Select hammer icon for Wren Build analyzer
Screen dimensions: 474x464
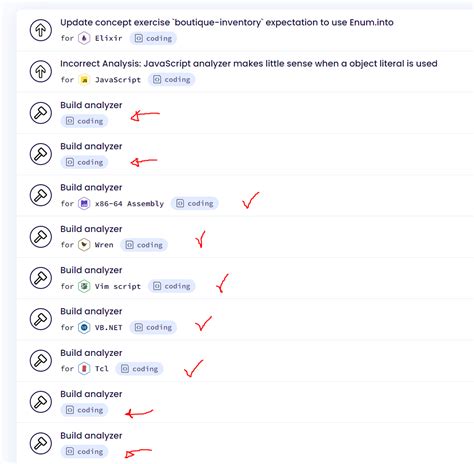click(41, 237)
